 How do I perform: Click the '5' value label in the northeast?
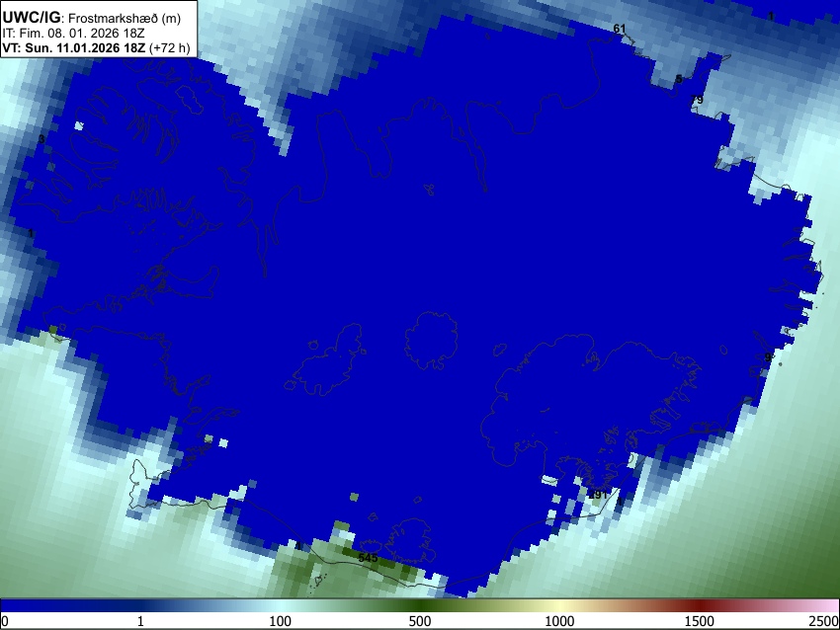click(x=679, y=79)
